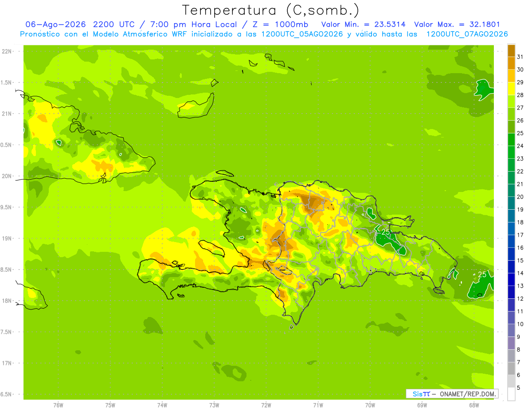Click the init time '1200UTC_05AGO2026'
The image size is (532, 411).
(302, 34)
